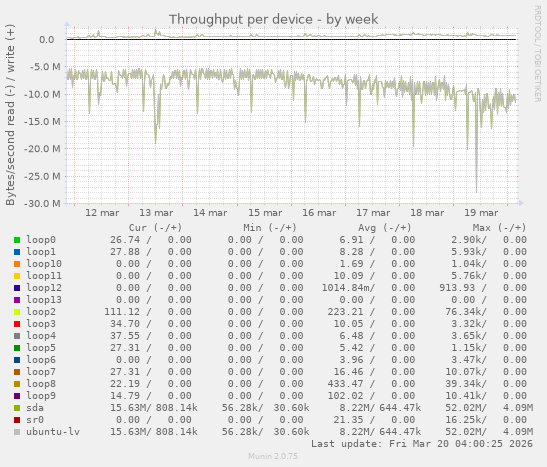547x467 pixels.
Task: Click the sda olive color swatch
Action: pyautogui.click(x=17, y=408)
